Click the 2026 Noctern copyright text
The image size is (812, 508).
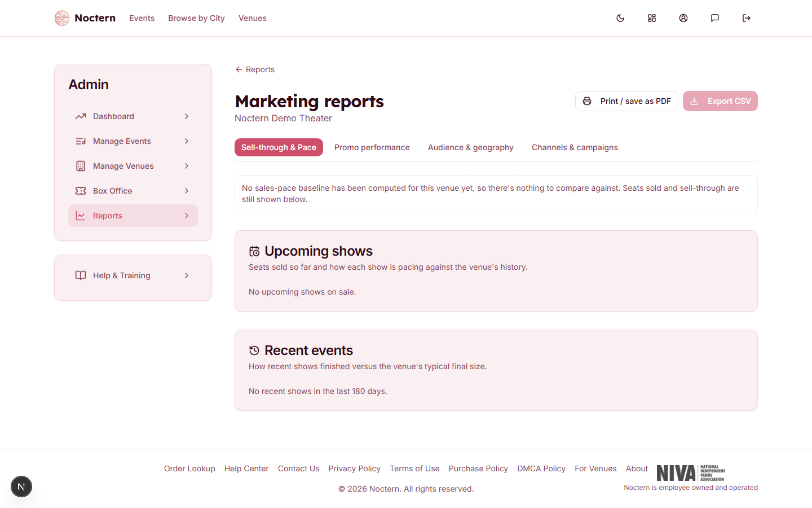point(406,489)
